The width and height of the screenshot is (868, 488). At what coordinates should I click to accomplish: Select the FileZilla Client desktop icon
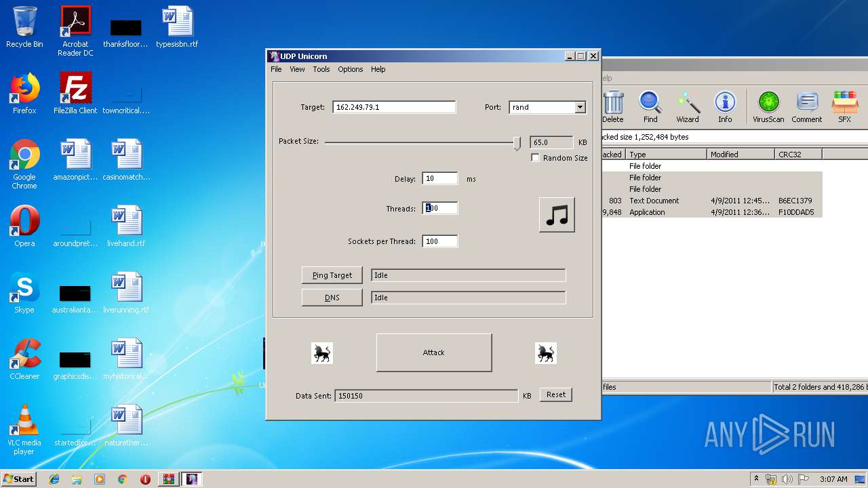[x=75, y=94]
